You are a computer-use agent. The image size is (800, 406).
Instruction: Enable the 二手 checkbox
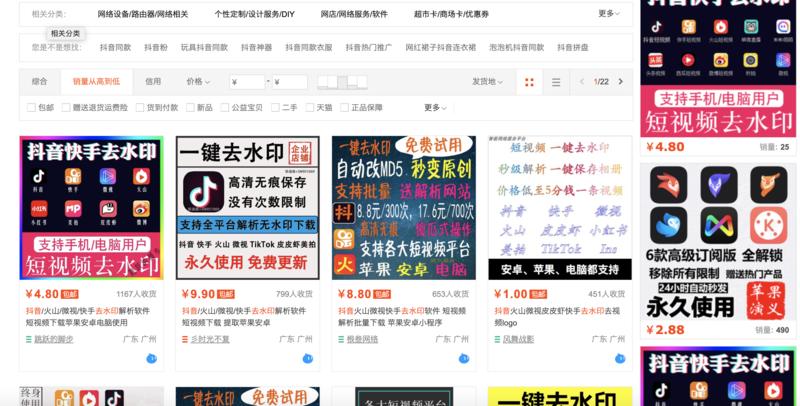275,108
